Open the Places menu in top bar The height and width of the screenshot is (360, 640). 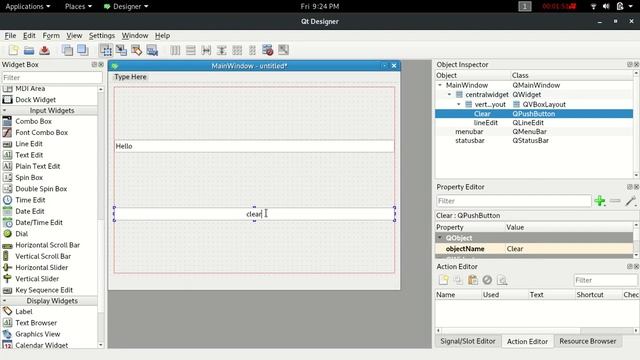pyautogui.click(x=78, y=6)
